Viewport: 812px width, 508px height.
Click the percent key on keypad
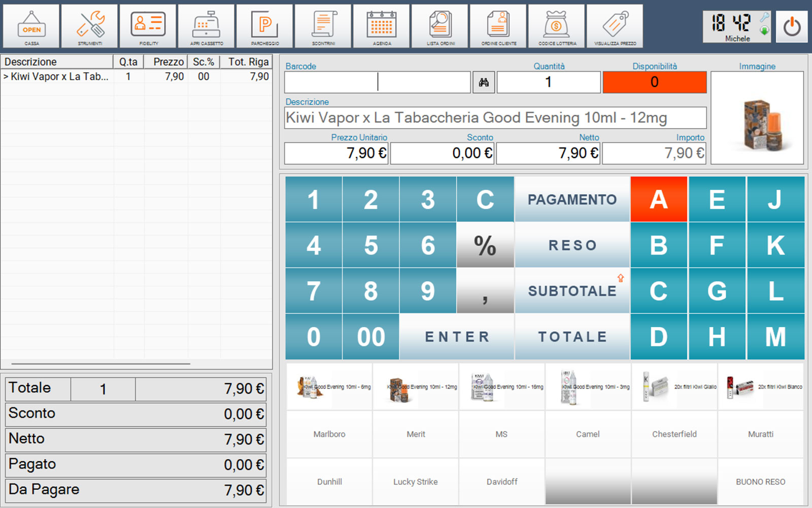point(485,245)
